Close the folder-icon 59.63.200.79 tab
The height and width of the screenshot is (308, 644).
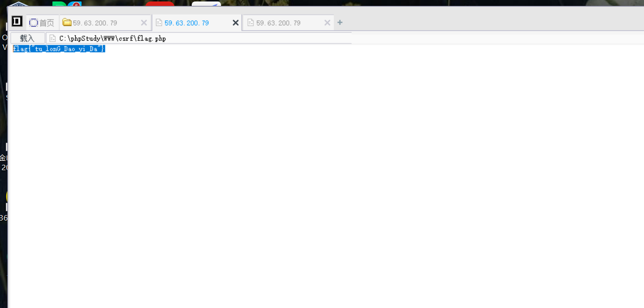pos(144,22)
